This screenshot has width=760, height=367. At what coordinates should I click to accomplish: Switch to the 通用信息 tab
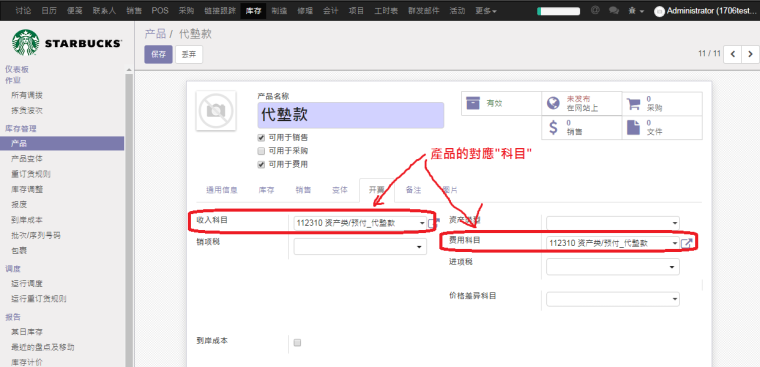tap(222, 190)
